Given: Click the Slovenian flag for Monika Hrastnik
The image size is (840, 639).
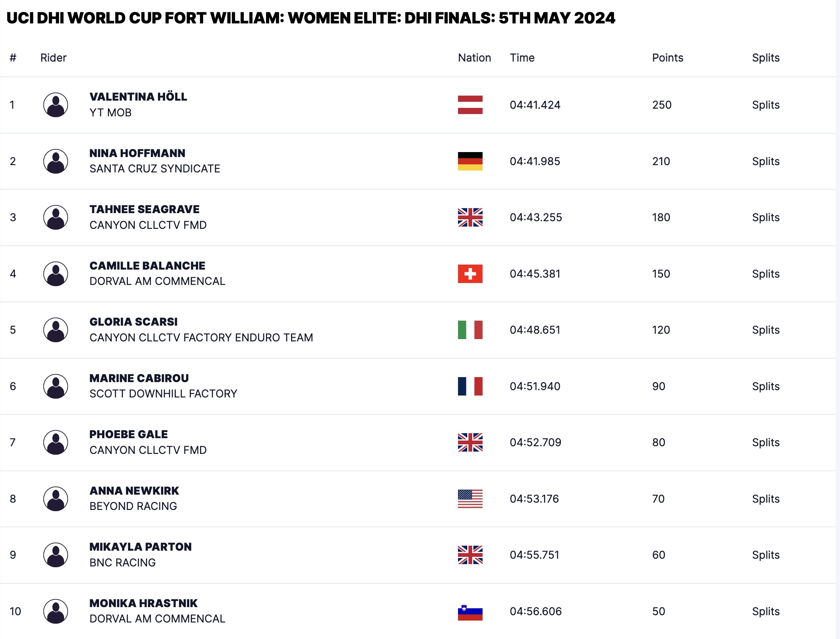Looking at the screenshot, I should point(470,611).
